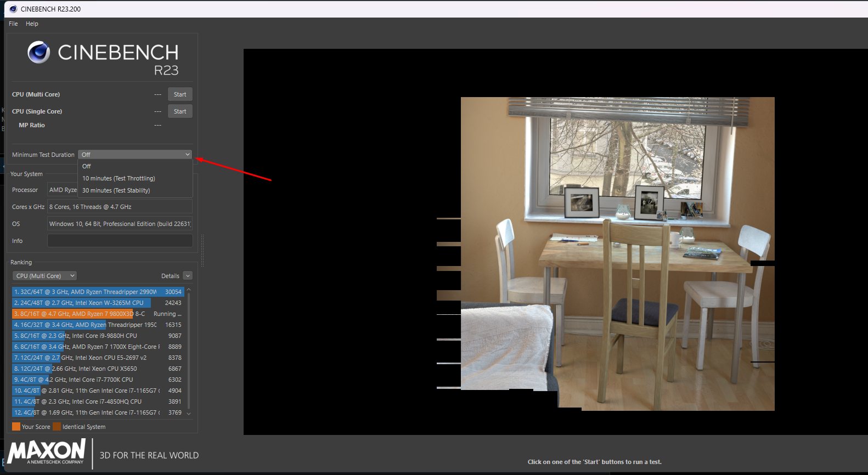Screen dimensions: 868x475
Task: Click the MAXON company logo
Action: tap(47, 451)
